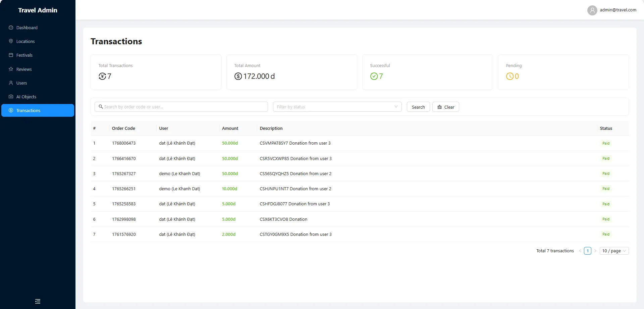Open the Locations sidebar item
644x309 pixels.
coord(38,41)
